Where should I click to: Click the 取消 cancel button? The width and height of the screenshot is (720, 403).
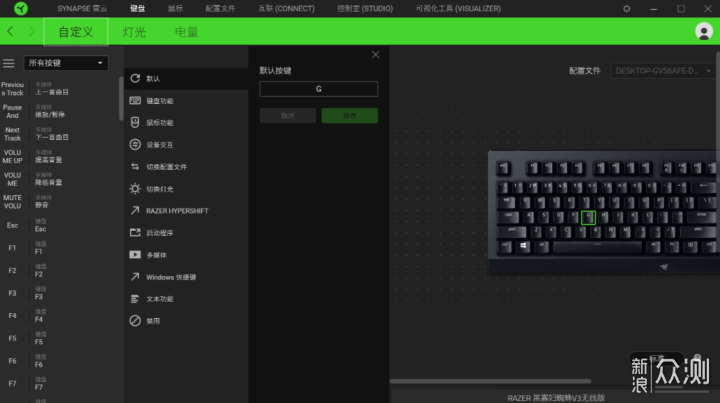(287, 116)
